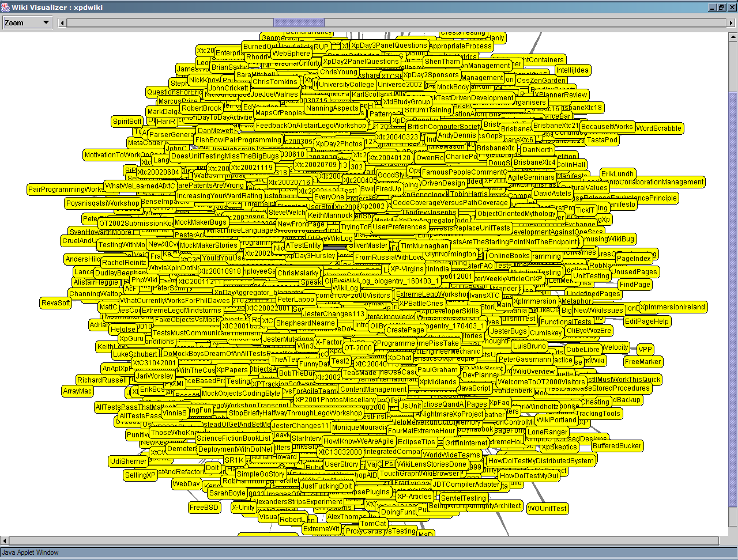Select the ArrayMac node
Image resolution: width=738 pixels, height=560 pixels.
78,391
